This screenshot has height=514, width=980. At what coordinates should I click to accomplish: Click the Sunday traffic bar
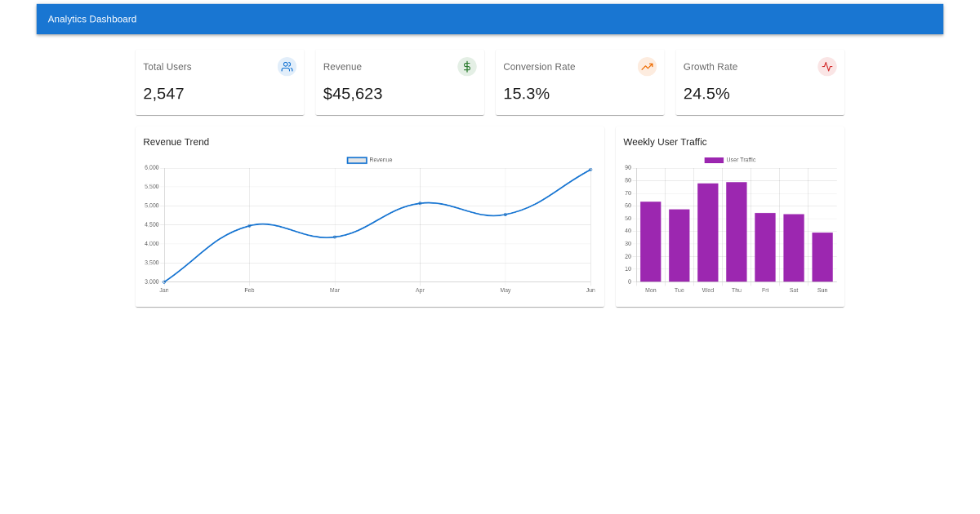coord(822,257)
